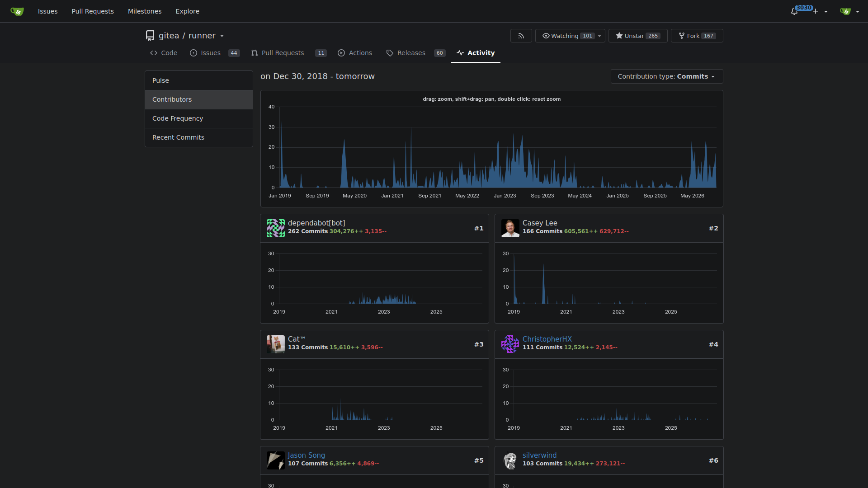Open ChristopherHX's profile link
This screenshot has width=868, height=488.
[547, 339]
